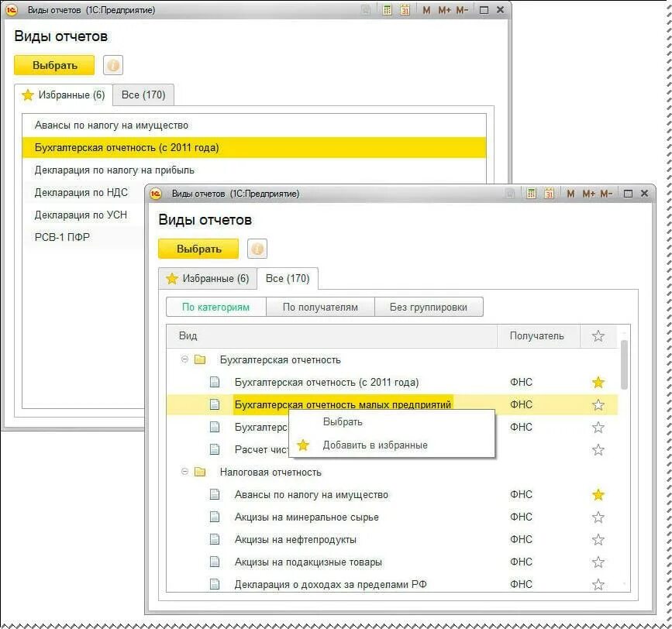Image resolution: width=672 pixels, height=629 pixels.
Task: Select Авансы по налогу на имущество in back window
Action: tap(254, 125)
